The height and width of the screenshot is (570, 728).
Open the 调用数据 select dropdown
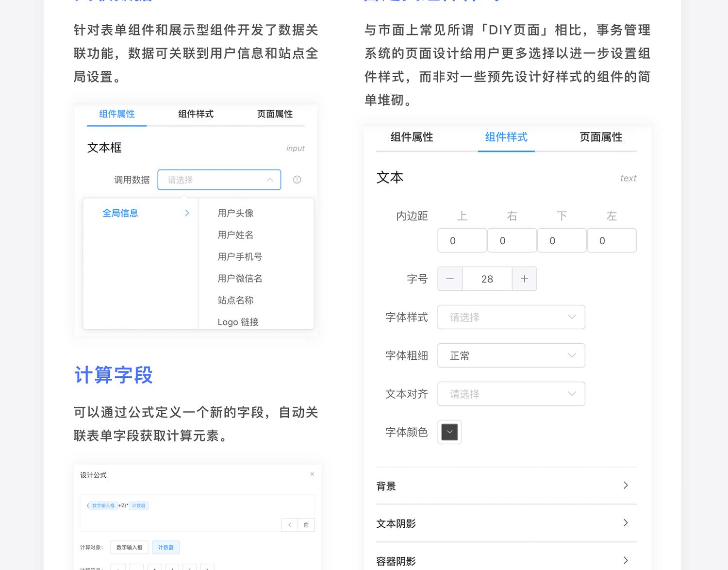point(219,180)
